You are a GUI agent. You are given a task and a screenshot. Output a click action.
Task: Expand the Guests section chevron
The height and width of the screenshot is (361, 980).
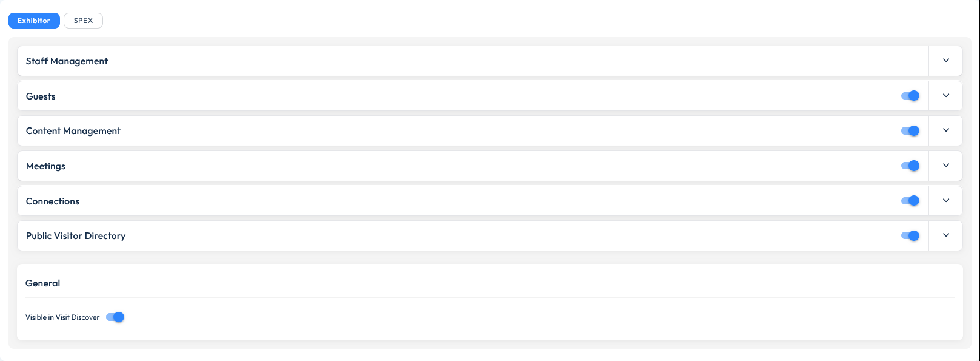[945, 96]
